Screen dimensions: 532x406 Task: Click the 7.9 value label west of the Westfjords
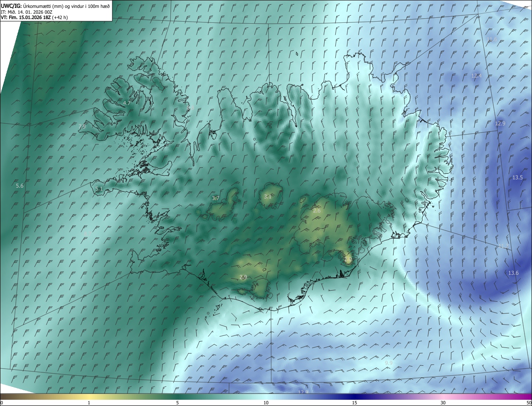(x=82, y=126)
